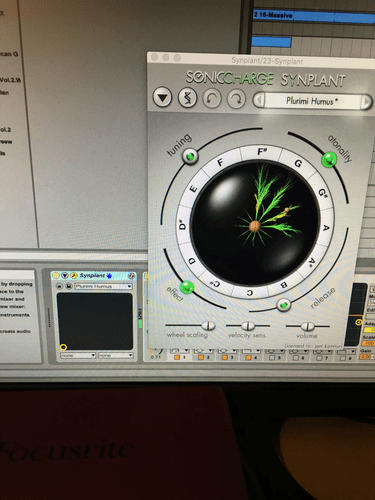This screenshot has height=500, width=375.
Task: Enable the orange toggle for filter band 1
Action: [177, 357]
